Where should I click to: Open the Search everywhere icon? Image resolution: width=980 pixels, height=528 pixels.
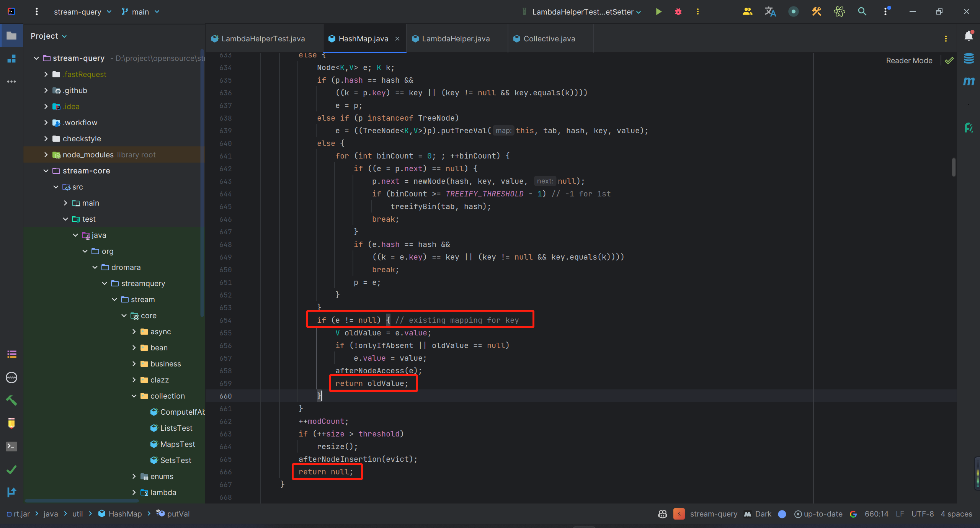[x=862, y=12]
